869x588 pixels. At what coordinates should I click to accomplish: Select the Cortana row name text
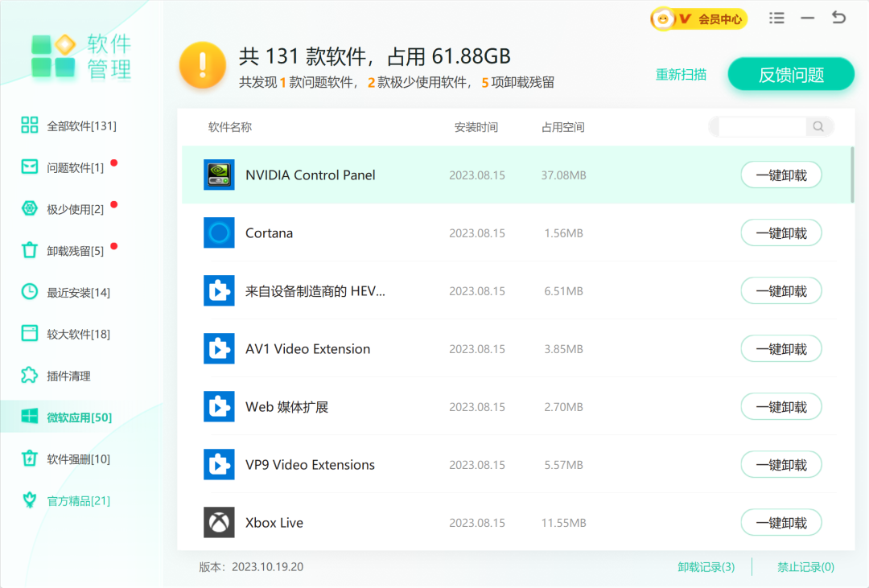pyautogui.click(x=269, y=232)
